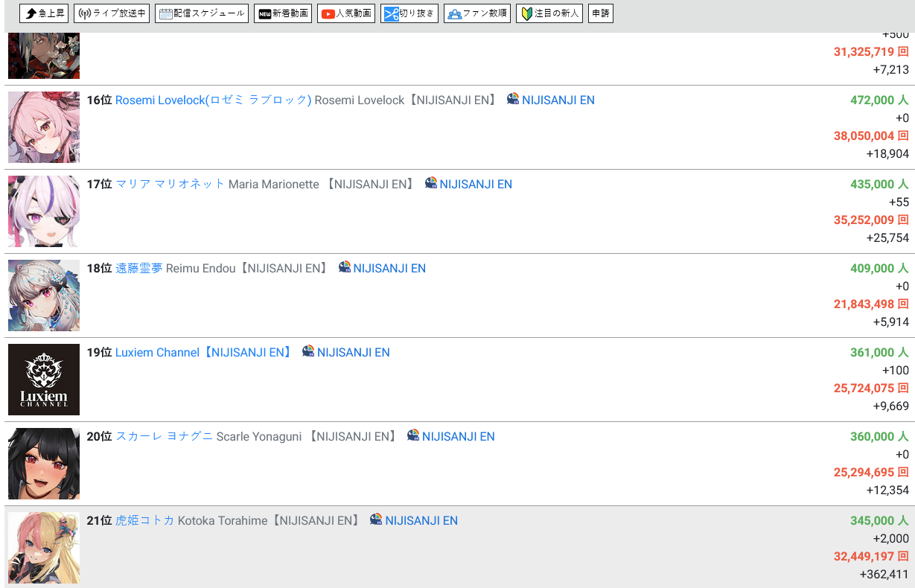This screenshot has height=588, width=915.
Task: Open Maria Marionette avatar thumbnail
Action: 44,211
